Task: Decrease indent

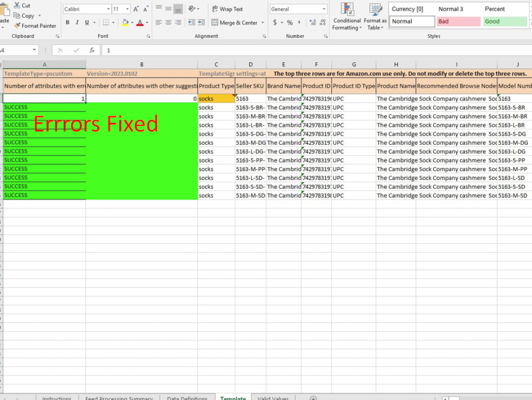Action: 192,22
